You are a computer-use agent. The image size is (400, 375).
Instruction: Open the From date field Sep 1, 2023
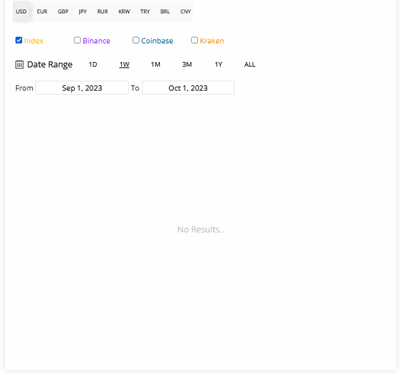[x=82, y=88]
